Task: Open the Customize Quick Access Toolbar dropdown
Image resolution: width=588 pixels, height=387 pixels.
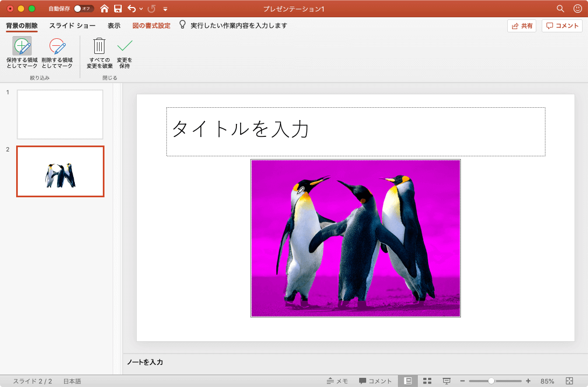Action: (165, 9)
